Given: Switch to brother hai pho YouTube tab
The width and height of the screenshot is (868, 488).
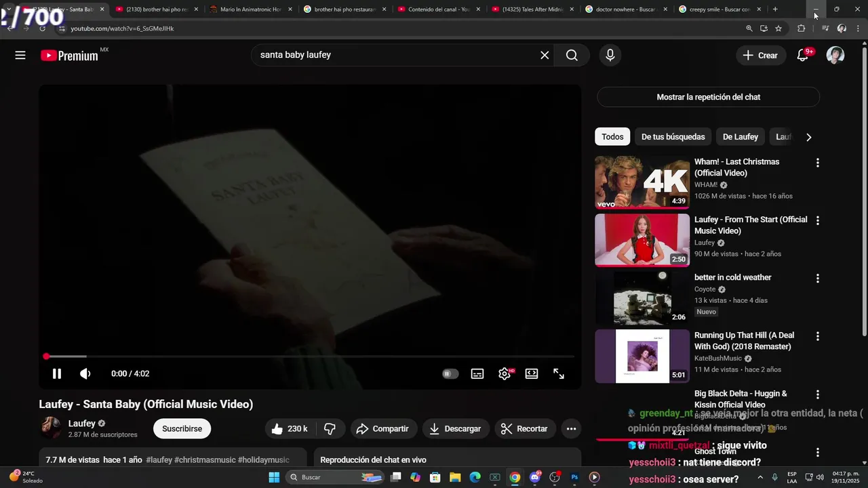Looking at the screenshot, I should [156, 9].
